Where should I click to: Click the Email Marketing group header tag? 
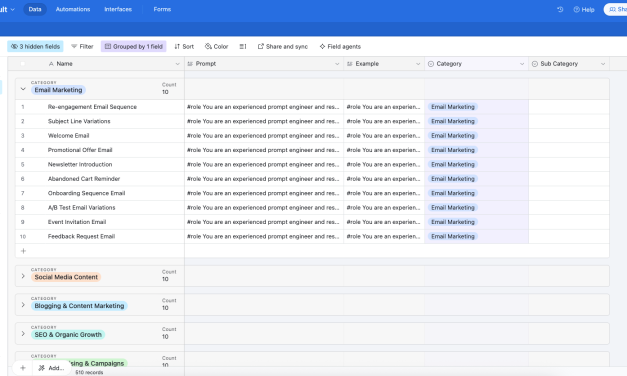point(58,90)
